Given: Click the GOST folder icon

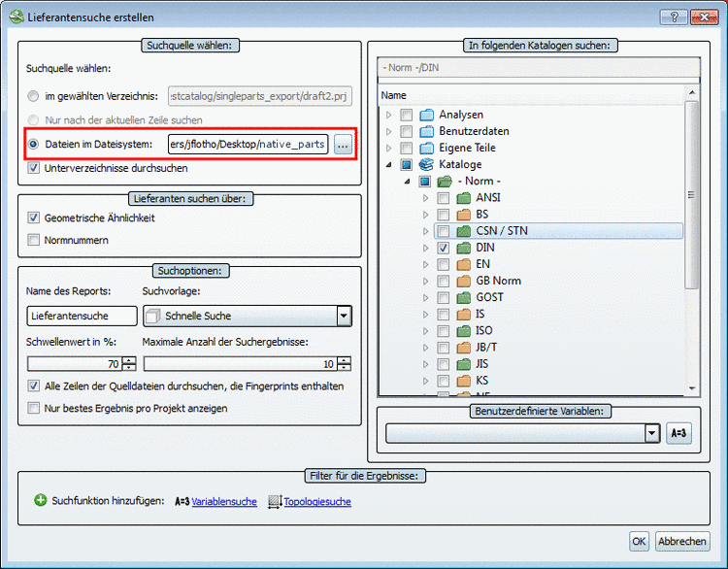Looking at the screenshot, I should click(463, 297).
